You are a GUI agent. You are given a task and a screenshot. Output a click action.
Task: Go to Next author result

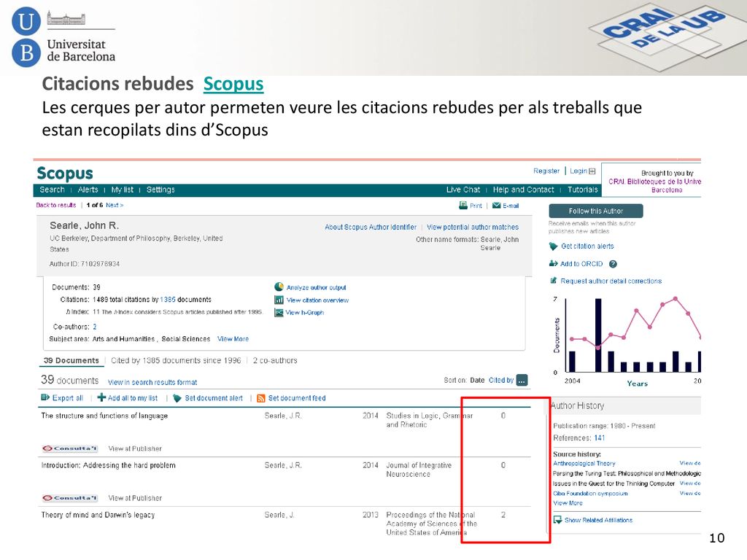tap(115, 205)
